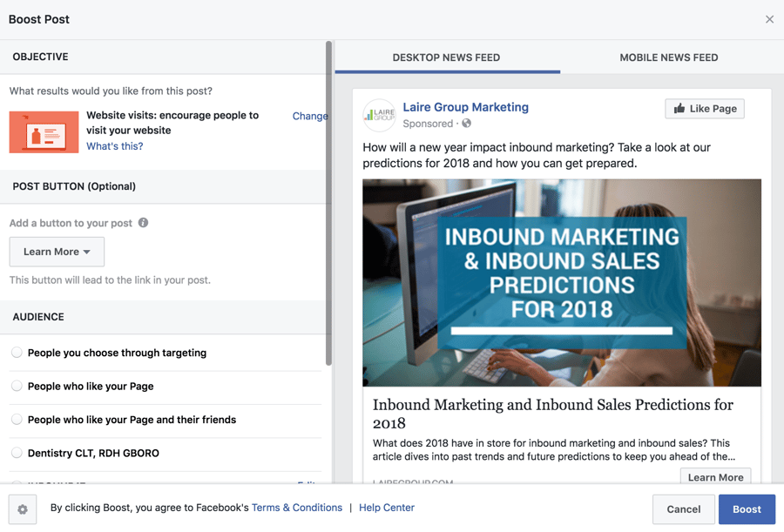Click the Sponsored label text
This screenshot has height=532, width=784.
[428, 124]
